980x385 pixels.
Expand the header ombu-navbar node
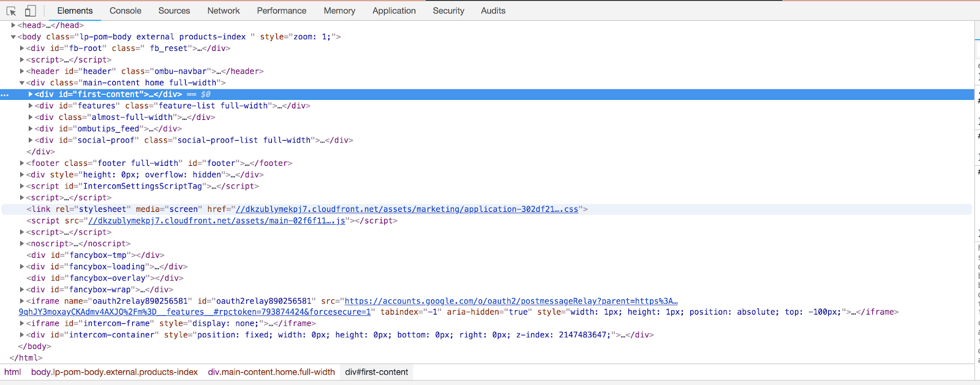coord(21,71)
